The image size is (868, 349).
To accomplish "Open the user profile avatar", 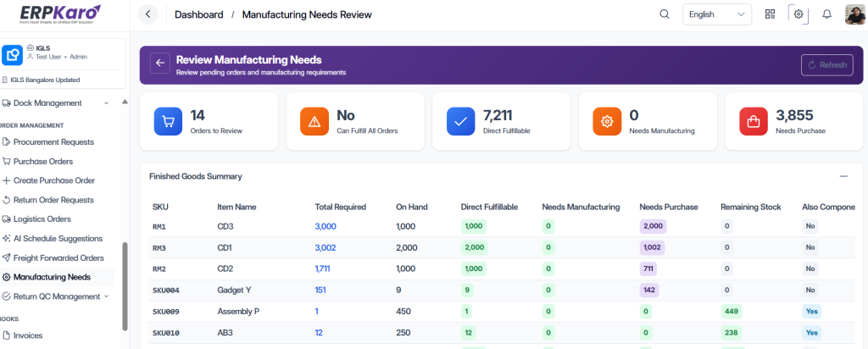I will [855, 14].
